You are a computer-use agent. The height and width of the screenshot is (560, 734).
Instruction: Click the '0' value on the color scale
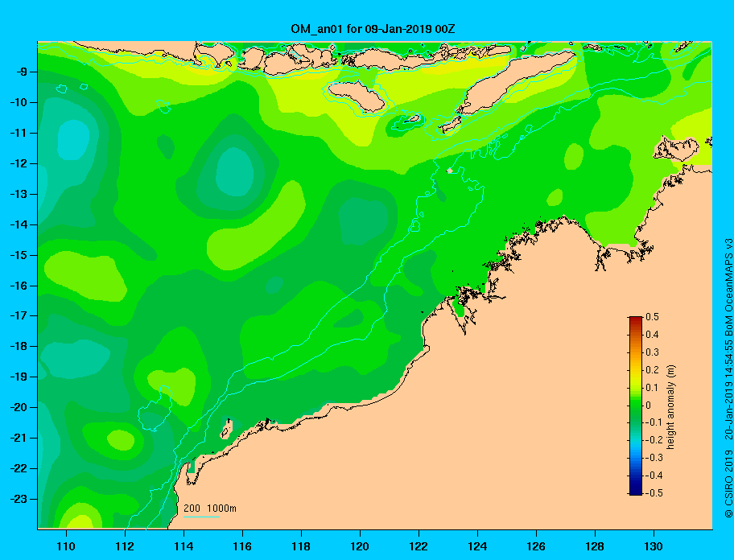(649, 406)
